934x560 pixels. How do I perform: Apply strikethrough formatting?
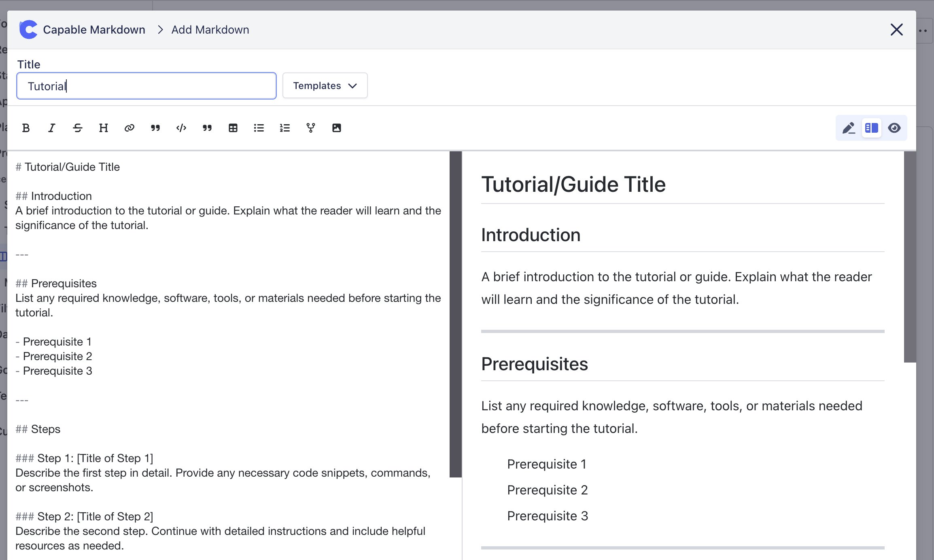tap(78, 128)
